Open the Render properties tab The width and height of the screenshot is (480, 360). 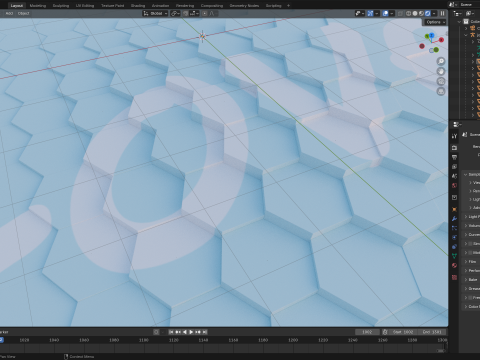coord(454,148)
